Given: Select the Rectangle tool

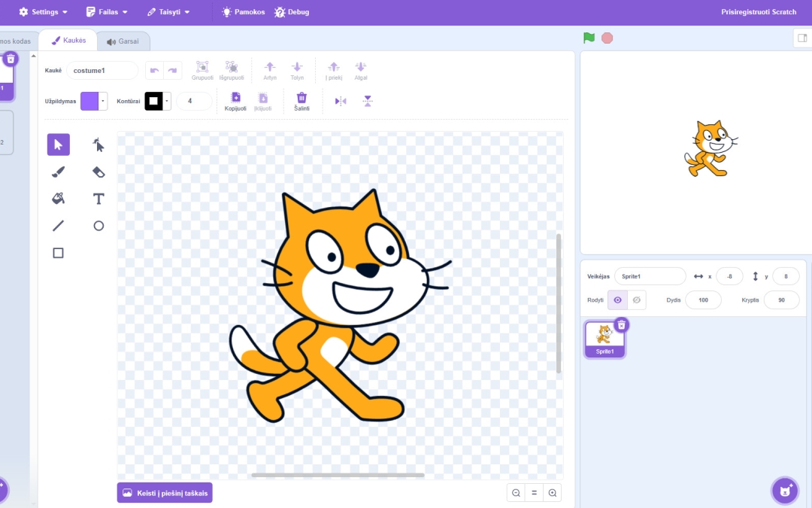Looking at the screenshot, I should 58,253.
